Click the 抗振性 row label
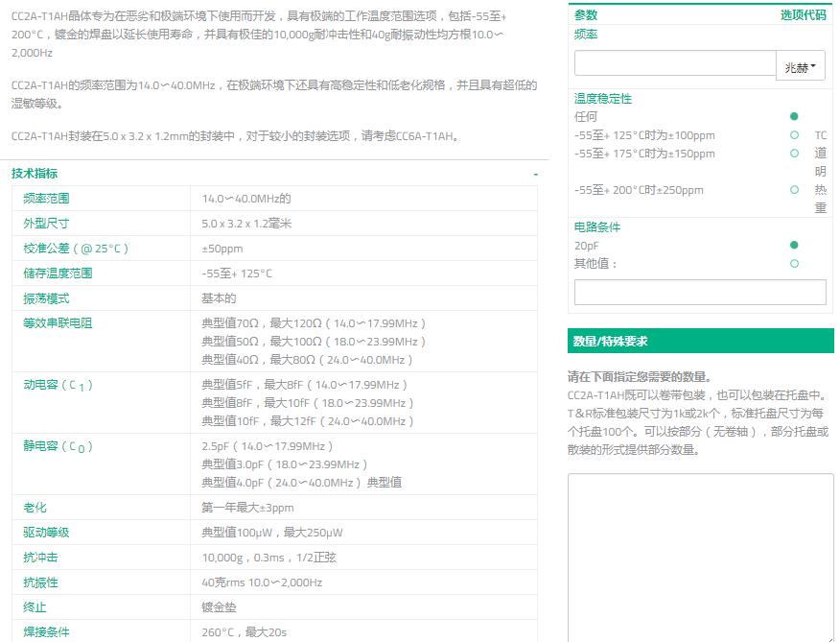Image resolution: width=840 pixels, height=642 pixels. [40, 582]
